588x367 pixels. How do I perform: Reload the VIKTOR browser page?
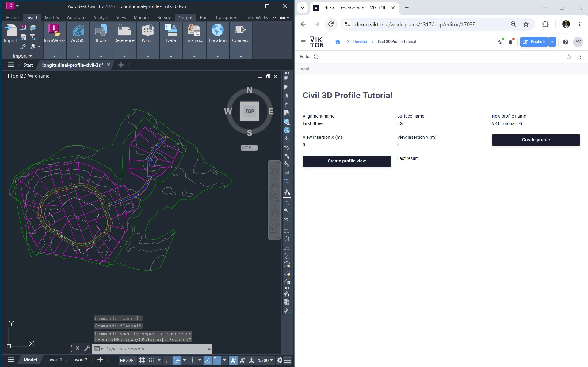[331, 24]
